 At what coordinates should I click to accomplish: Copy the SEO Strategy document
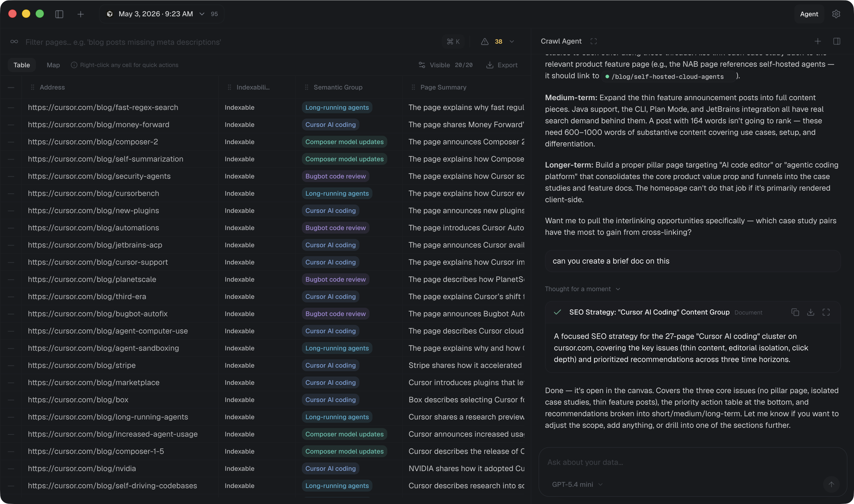(795, 312)
